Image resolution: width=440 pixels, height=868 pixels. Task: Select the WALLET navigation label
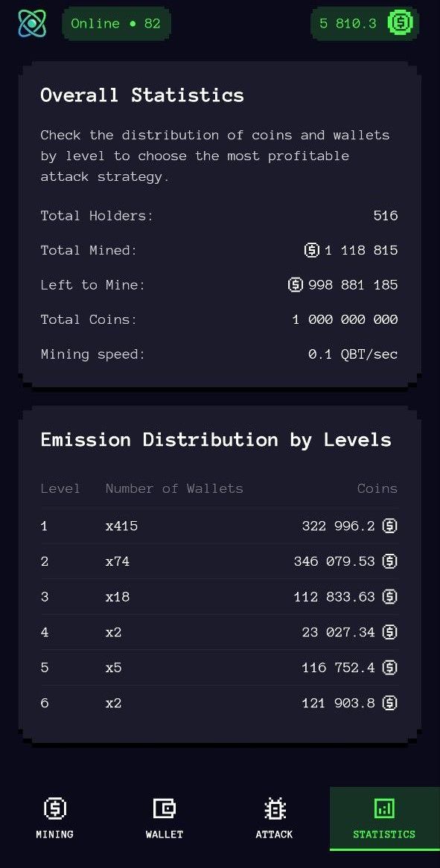164,834
